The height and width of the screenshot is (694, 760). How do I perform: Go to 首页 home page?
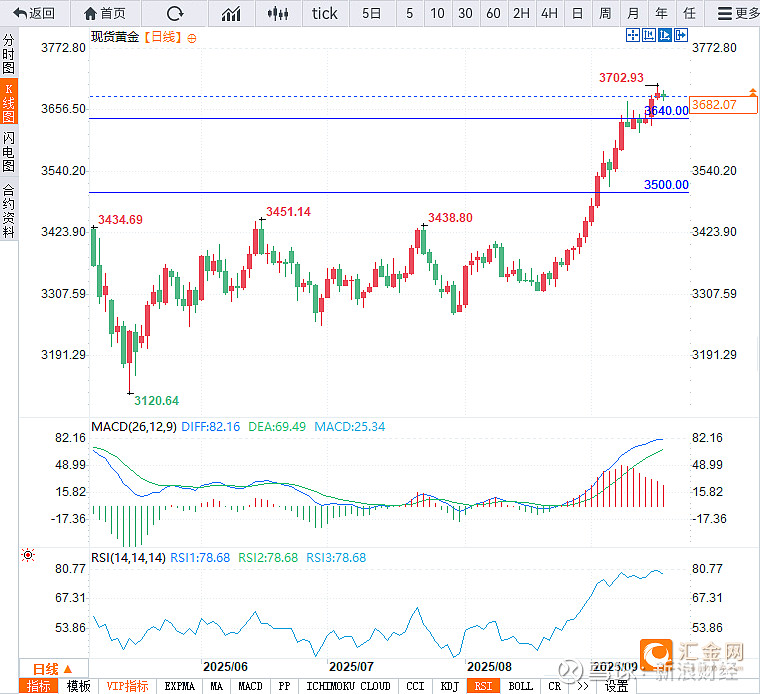tap(105, 13)
